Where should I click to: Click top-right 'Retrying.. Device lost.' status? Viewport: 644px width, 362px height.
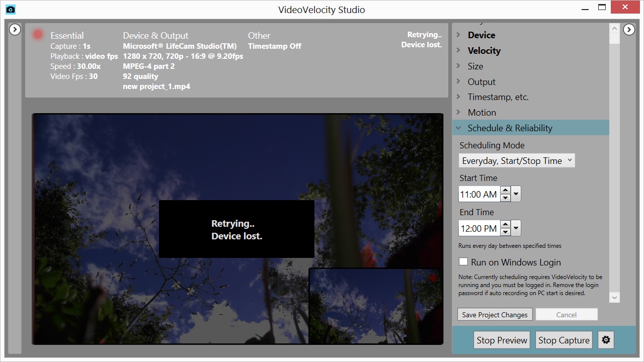(x=422, y=40)
